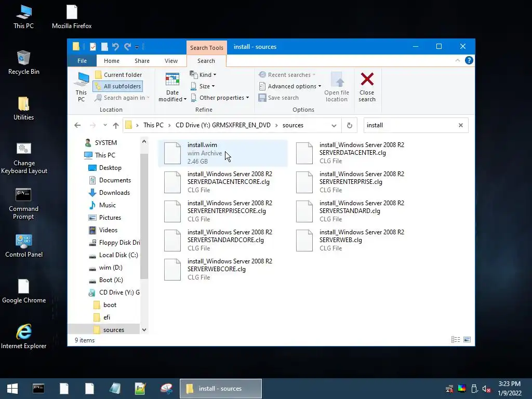This screenshot has width=532, height=399.
Task: Open Other properties dropdown
Action: [220, 98]
